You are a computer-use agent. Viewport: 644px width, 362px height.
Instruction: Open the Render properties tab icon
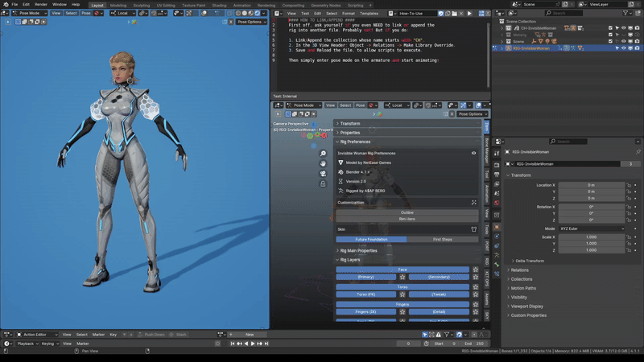pyautogui.click(x=497, y=165)
